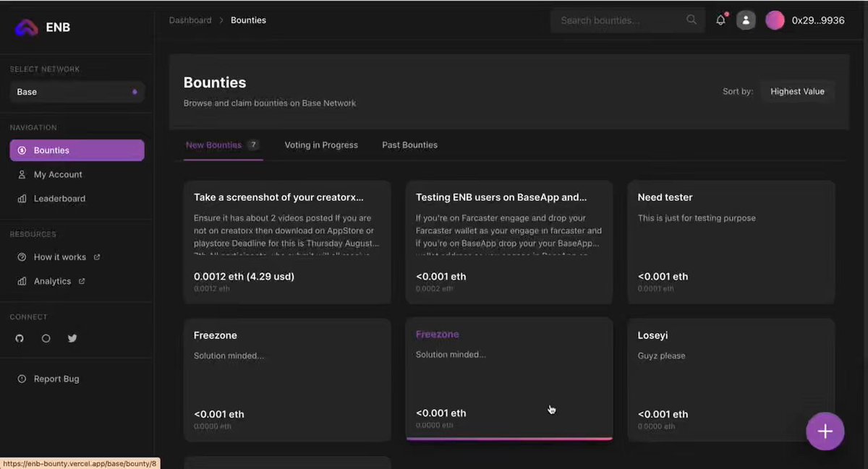This screenshot has width=868, height=469.
Task: Click the ENB logo icon
Action: (x=27, y=27)
